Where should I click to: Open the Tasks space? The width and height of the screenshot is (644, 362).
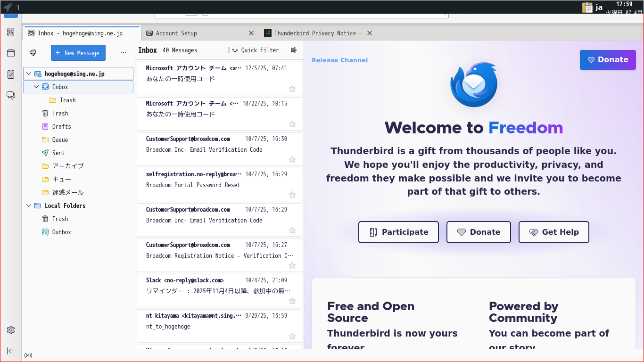point(11,74)
